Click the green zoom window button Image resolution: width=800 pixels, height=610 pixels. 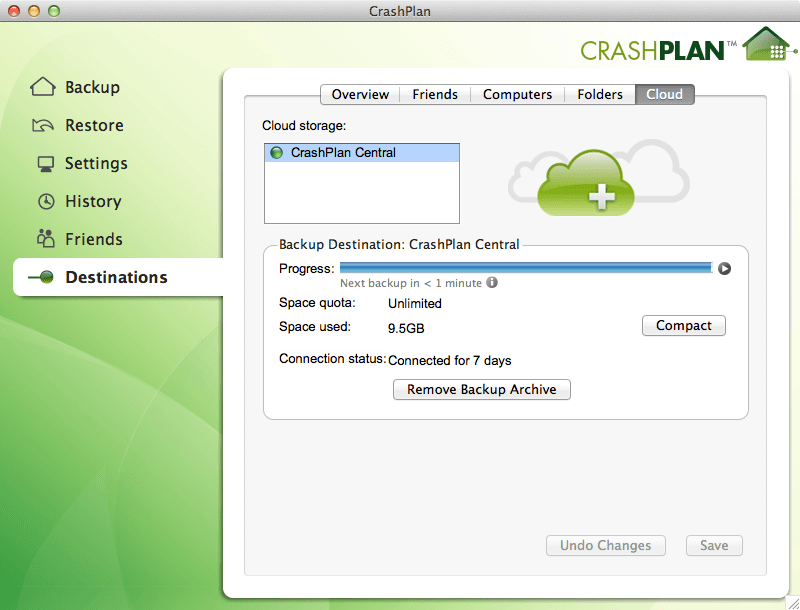[54, 11]
